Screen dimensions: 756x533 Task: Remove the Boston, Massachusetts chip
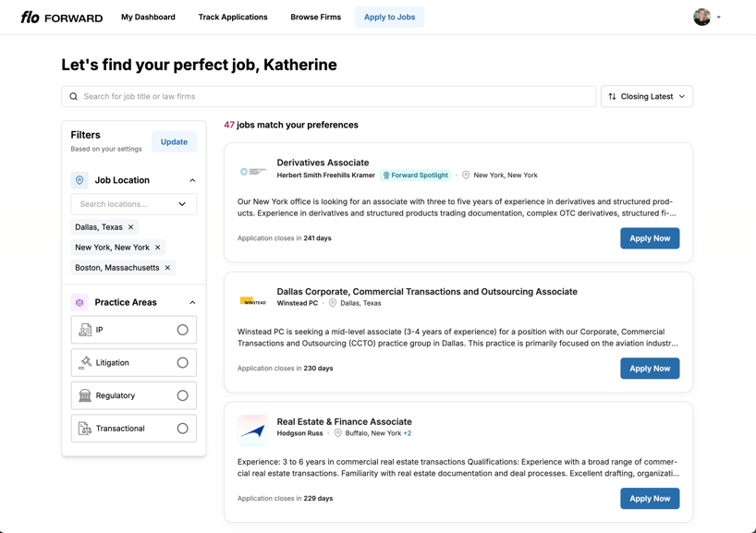167,268
